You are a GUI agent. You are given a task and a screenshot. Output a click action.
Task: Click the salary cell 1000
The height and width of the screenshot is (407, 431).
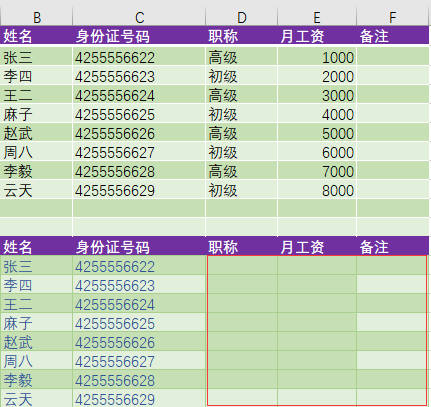coord(317,57)
